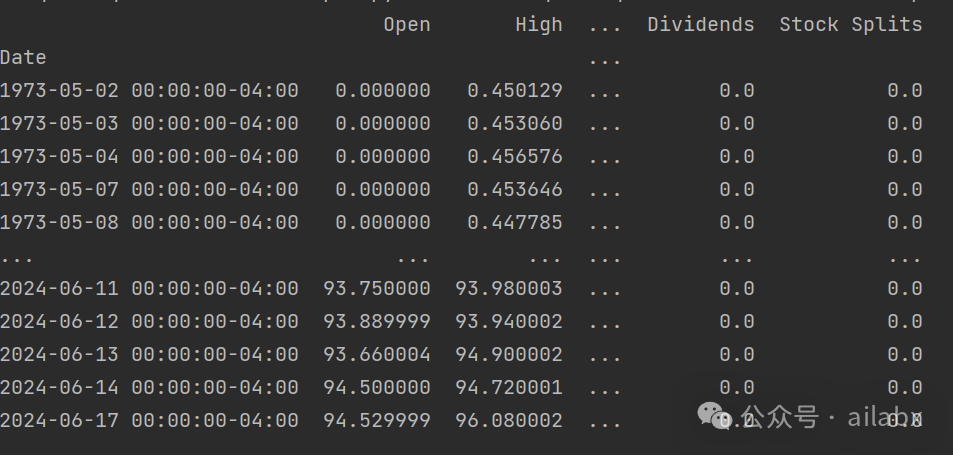The image size is (953, 455).
Task: Select date 2024-06-17 00:00:00-04:00
Action: point(150,420)
